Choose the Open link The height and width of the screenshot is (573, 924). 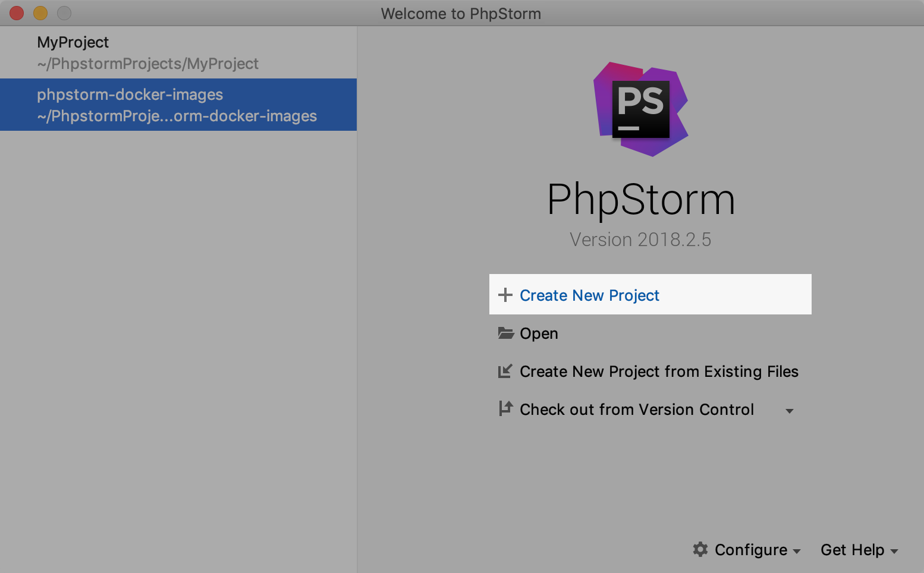(x=539, y=333)
